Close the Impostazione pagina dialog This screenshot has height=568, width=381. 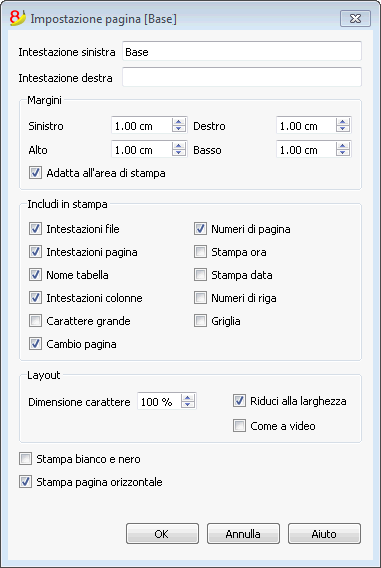(355, 18)
